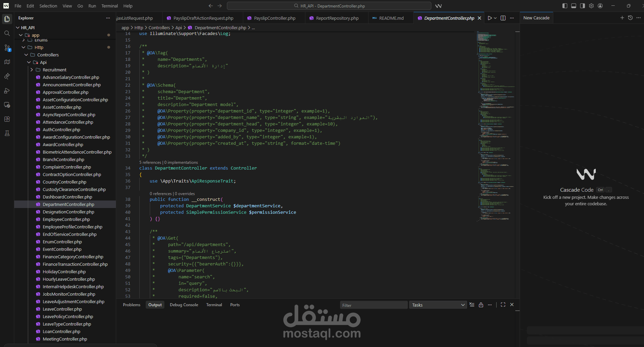Click the output Filter field

(374, 305)
